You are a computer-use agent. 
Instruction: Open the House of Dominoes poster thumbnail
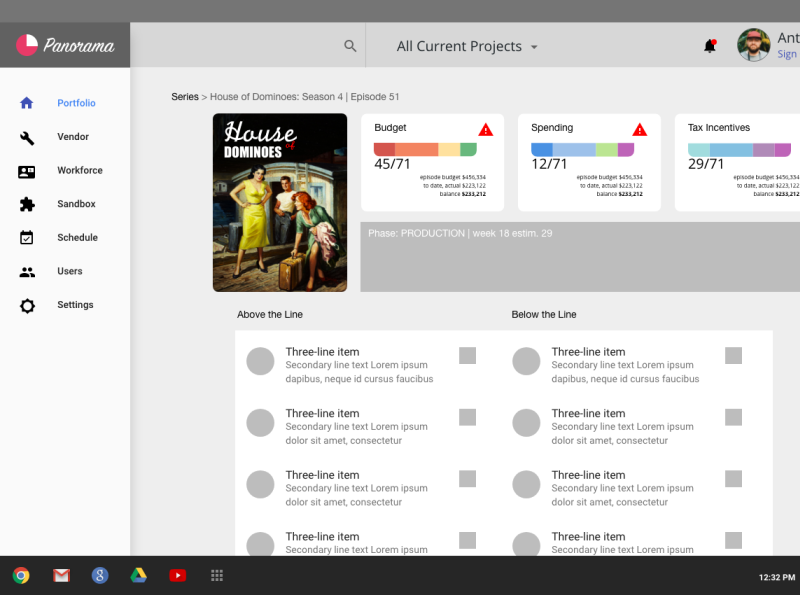pyautogui.click(x=280, y=202)
